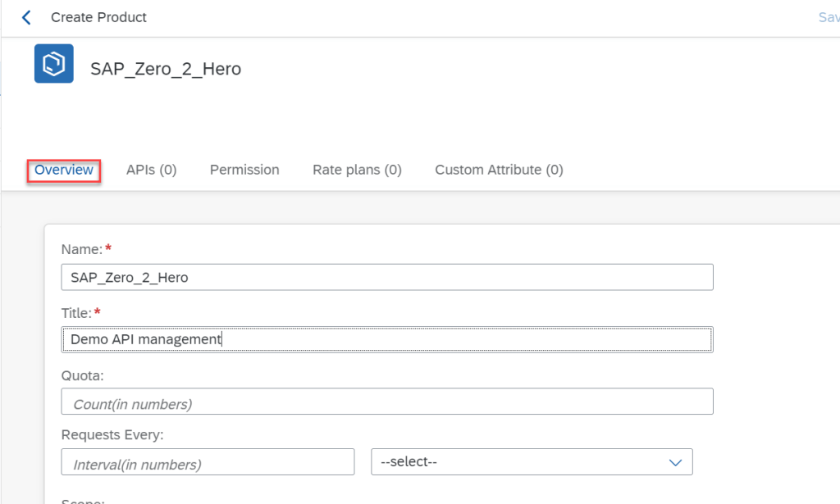Click the back arrow beside Create Product
This screenshot has height=504, width=840.
pos(26,17)
